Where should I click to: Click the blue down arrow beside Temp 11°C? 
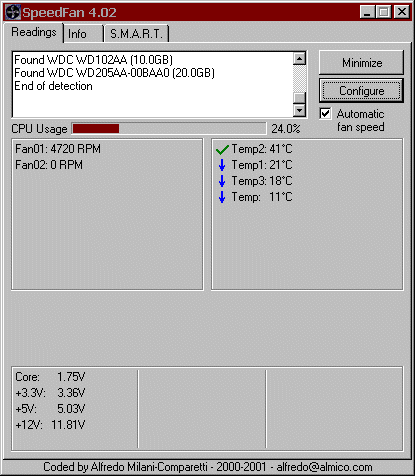222,197
